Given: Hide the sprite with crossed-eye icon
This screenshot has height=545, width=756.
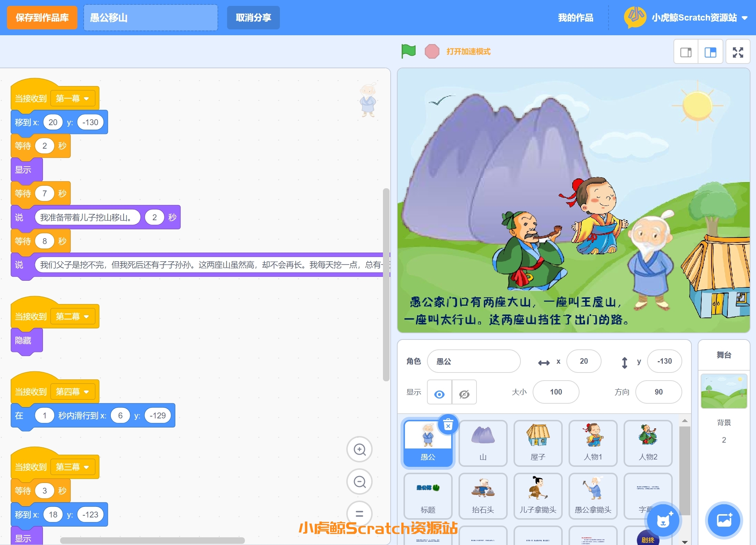Looking at the screenshot, I should [464, 392].
